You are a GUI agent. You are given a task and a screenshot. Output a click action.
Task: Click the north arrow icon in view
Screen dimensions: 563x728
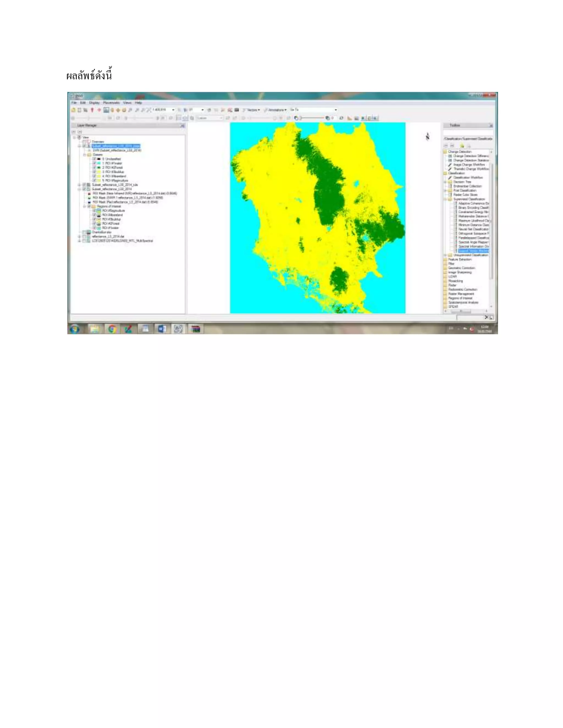(427, 137)
